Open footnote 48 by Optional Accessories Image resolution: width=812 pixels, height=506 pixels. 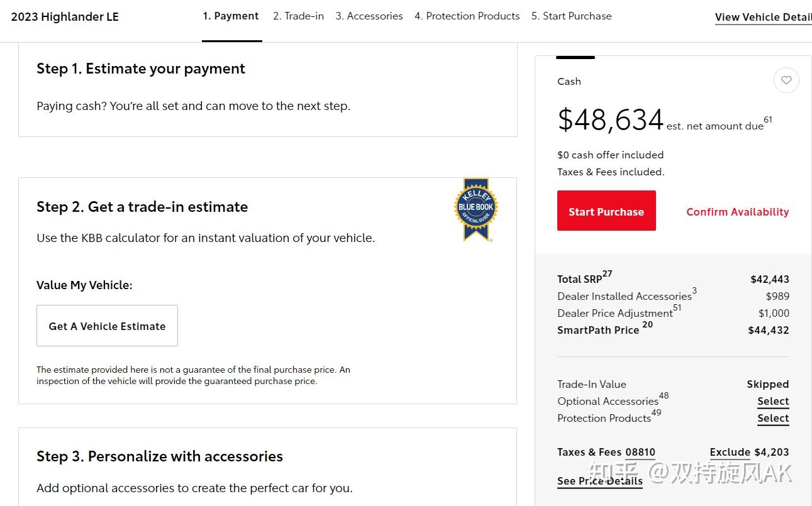tap(664, 396)
